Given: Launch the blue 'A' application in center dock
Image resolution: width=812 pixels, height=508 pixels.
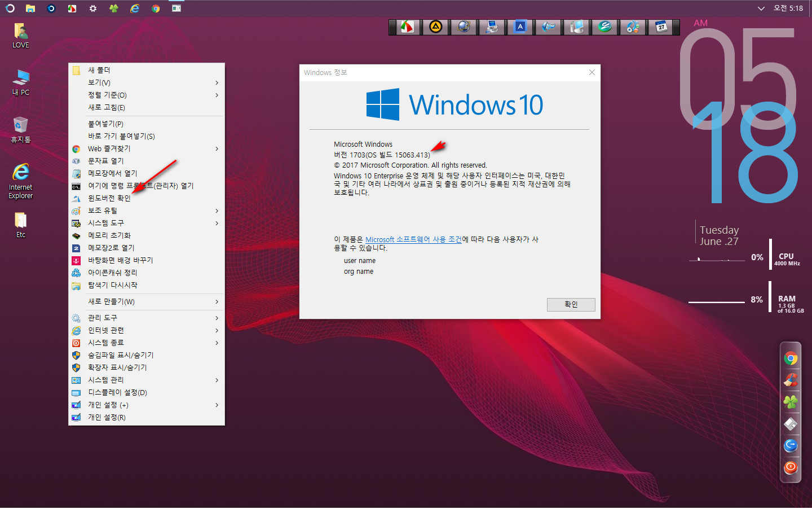Looking at the screenshot, I should 520,27.
